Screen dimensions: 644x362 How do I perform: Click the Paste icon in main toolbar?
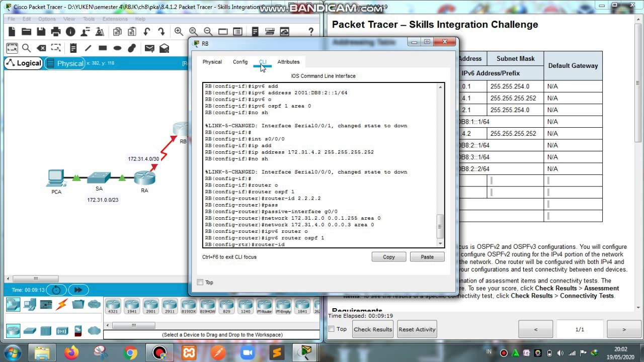132,32
